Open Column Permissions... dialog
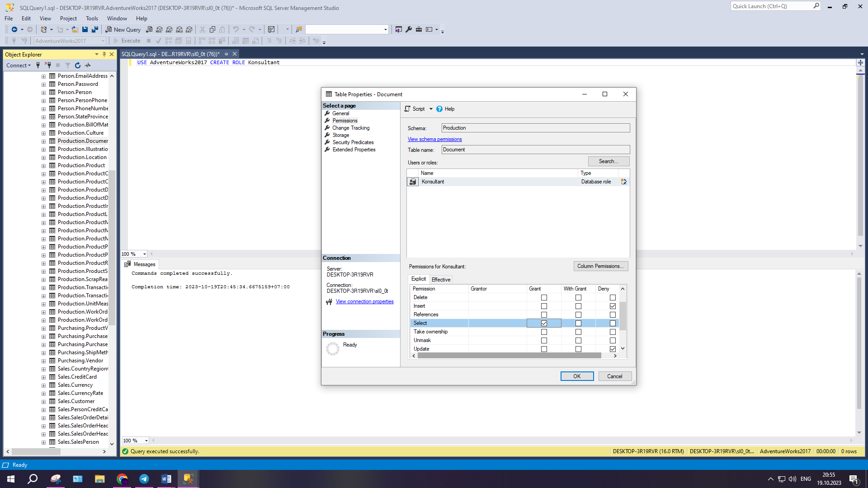This screenshot has height=488, width=868. coord(600,266)
